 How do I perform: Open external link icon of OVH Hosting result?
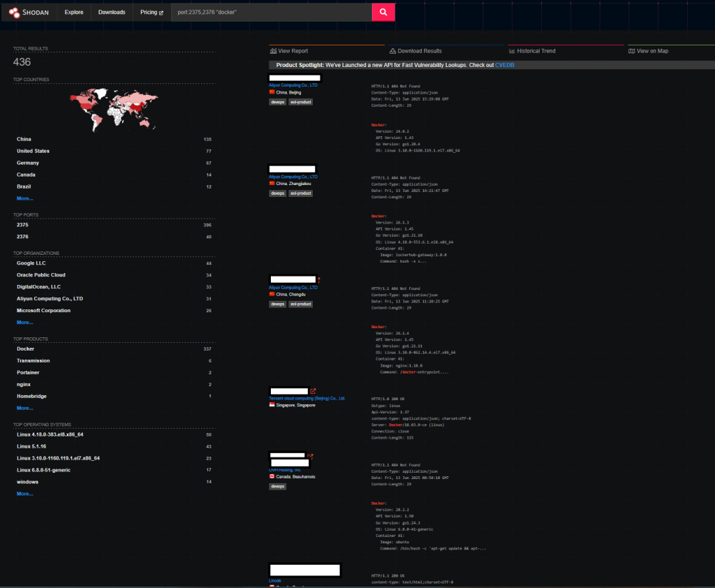tap(310, 456)
